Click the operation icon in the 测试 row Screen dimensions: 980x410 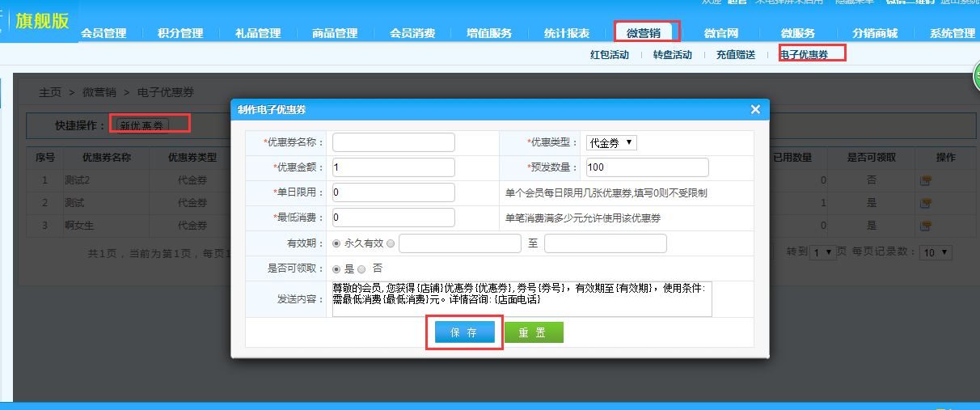click(x=925, y=203)
